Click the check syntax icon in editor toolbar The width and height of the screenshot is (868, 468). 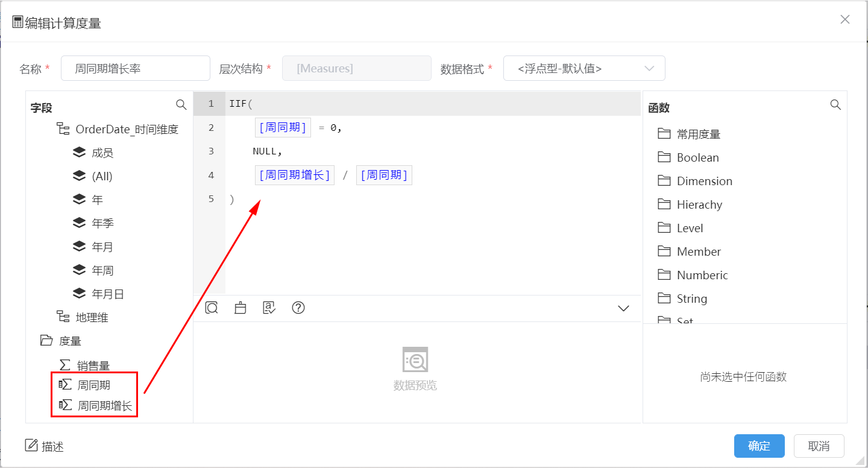coord(269,308)
